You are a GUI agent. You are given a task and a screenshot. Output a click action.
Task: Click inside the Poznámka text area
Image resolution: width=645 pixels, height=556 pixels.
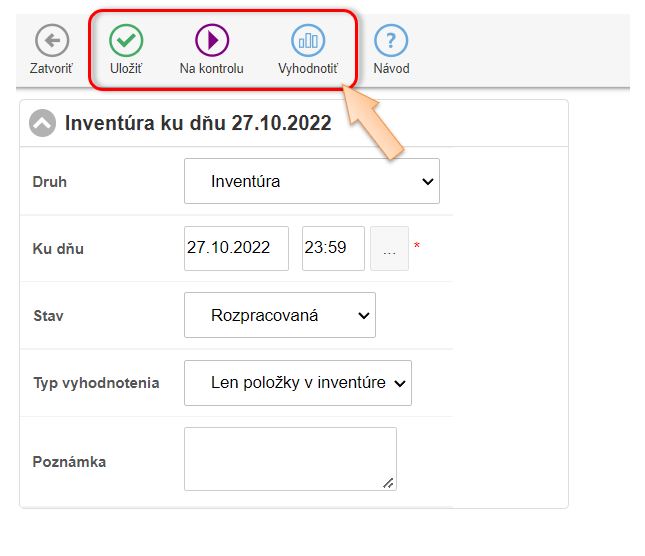tap(290, 458)
